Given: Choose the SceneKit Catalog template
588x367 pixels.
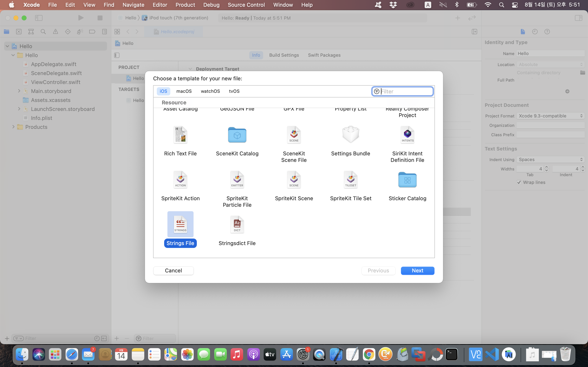Looking at the screenshot, I should tap(237, 135).
